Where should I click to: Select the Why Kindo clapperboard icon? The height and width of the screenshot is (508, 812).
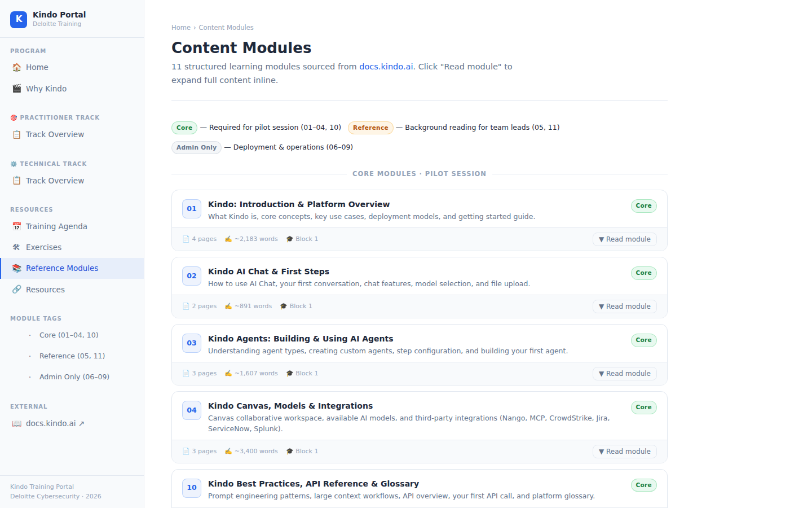[17, 89]
